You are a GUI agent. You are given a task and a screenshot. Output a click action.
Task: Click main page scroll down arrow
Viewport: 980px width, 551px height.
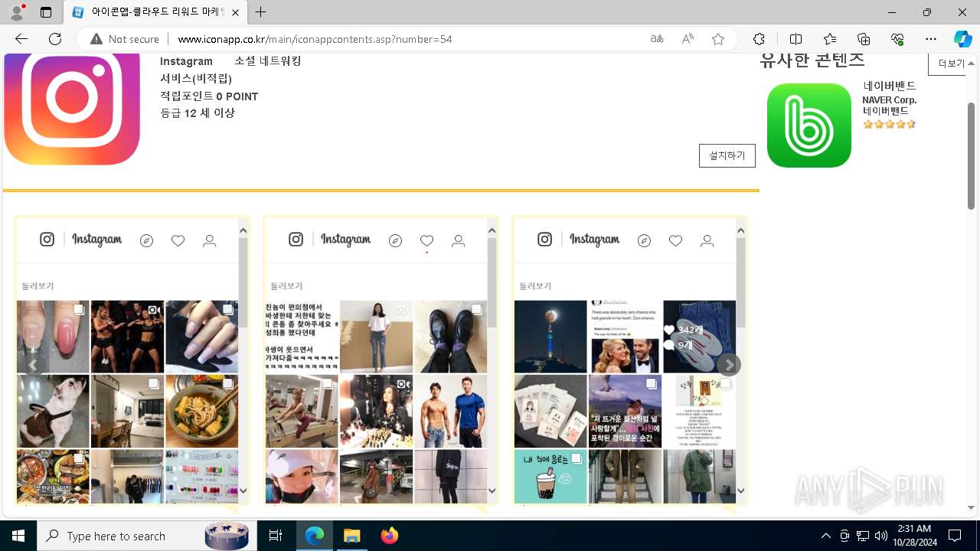[x=972, y=507]
